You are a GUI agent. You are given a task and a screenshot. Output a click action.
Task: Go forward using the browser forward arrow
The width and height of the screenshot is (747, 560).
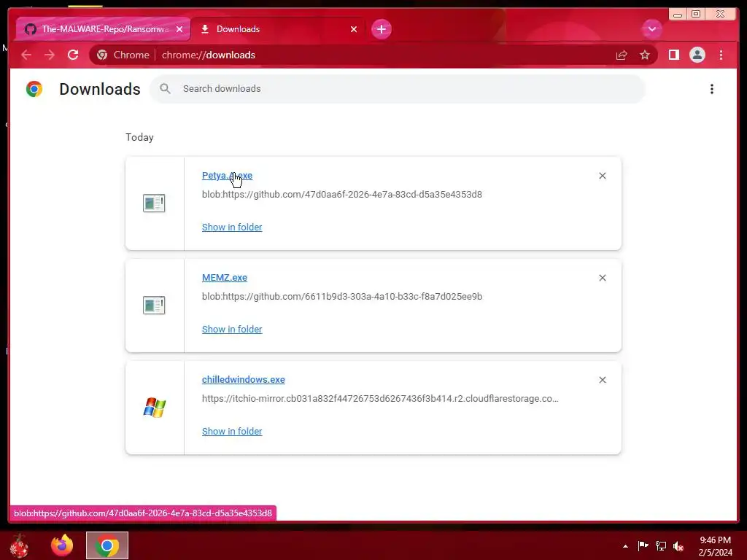click(50, 55)
